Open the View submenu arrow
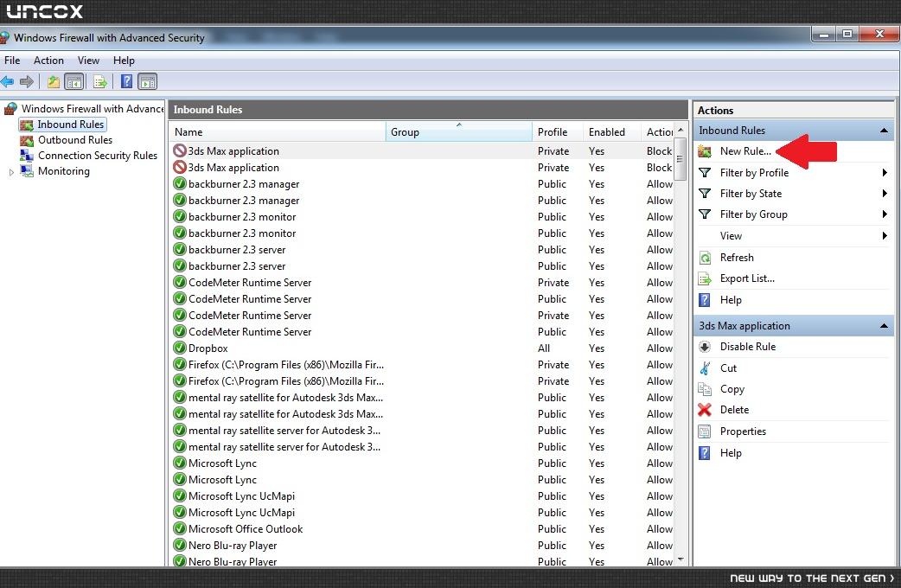Image resolution: width=901 pixels, height=588 pixels. click(885, 236)
